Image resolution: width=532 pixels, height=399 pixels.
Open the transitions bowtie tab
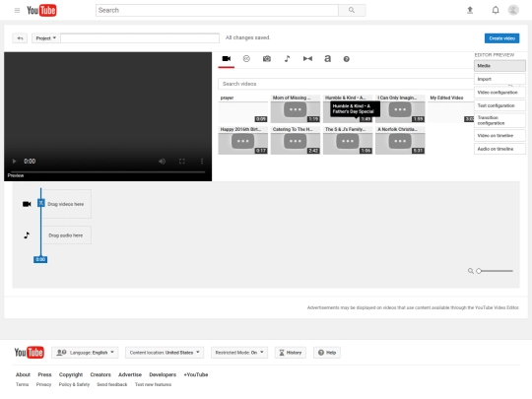coord(307,59)
